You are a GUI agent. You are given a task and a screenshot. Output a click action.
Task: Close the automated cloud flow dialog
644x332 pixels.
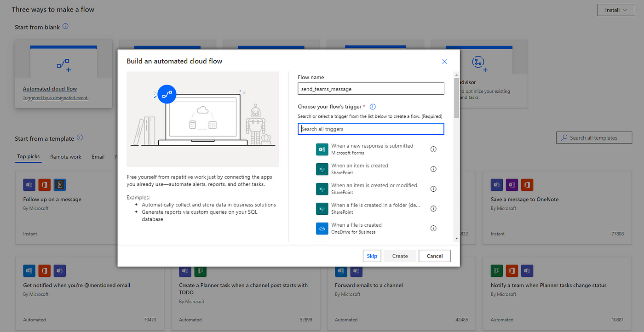(444, 62)
